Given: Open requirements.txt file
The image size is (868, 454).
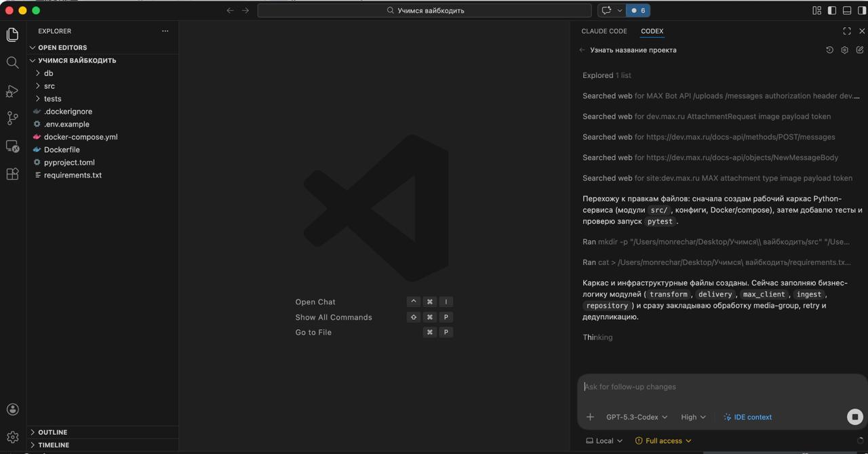Looking at the screenshot, I should click(x=103, y=175).
